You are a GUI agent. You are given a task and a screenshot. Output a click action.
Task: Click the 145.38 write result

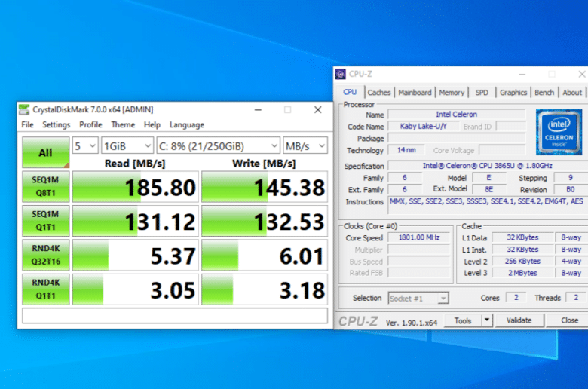[x=265, y=187]
